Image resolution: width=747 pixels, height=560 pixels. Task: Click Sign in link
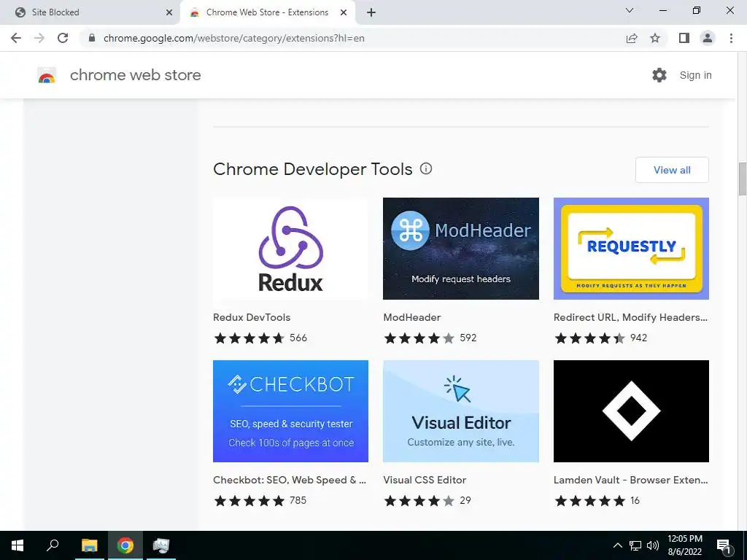pyautogui.click(x=695, y=75)
